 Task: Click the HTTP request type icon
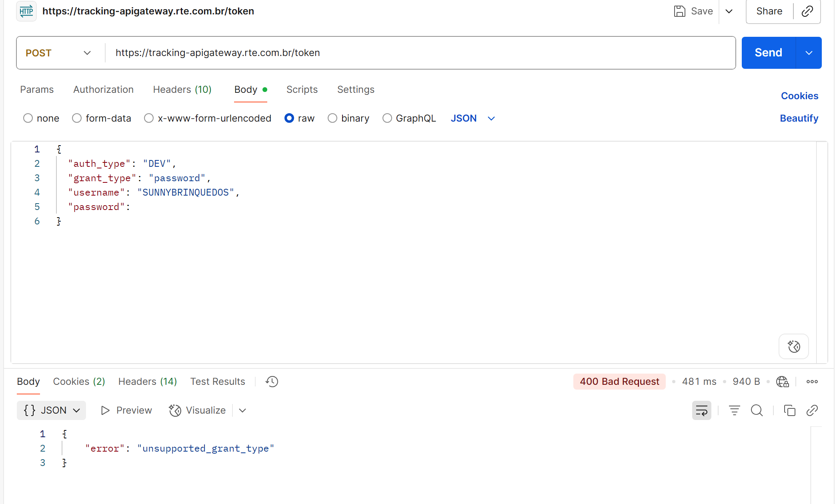pyautogui.click(x=26, y=11)
